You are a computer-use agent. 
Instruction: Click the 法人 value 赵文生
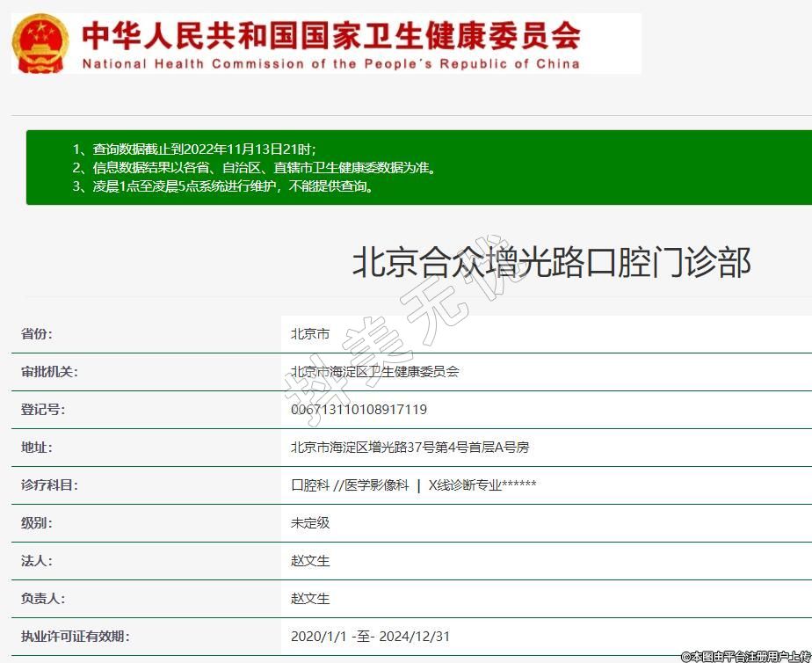[310, 561]
